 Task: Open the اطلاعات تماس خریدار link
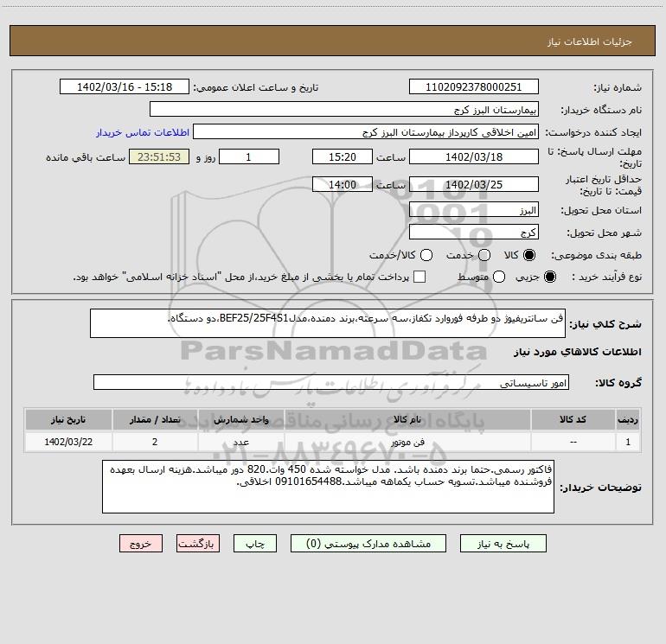click(x=143, y=132)
